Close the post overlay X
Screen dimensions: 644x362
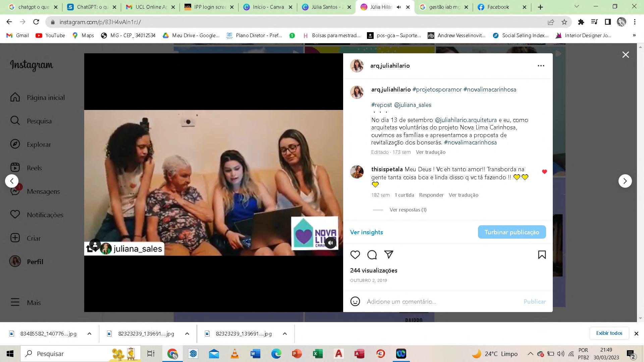click(x=626, y=55)
